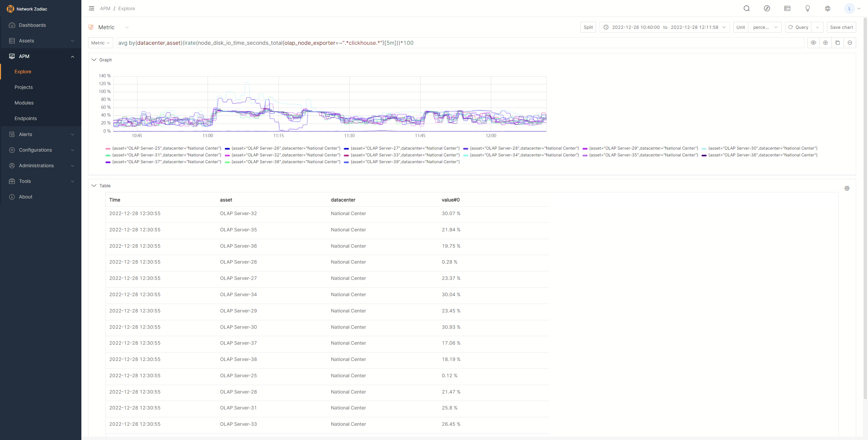The image size is (868, 440).
Task: Toggle query visibility with the eye icon
Action: coord(813,43)
